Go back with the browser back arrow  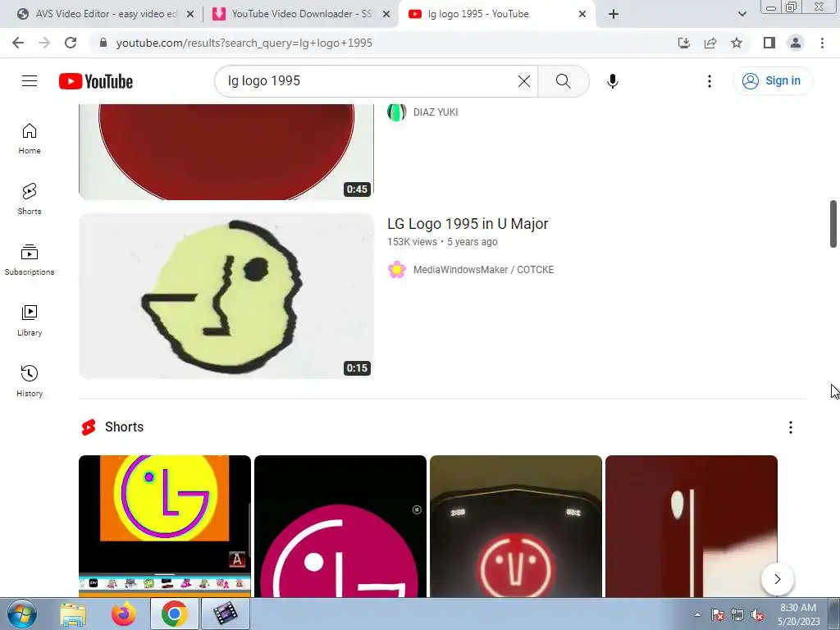tap(18, 43)
